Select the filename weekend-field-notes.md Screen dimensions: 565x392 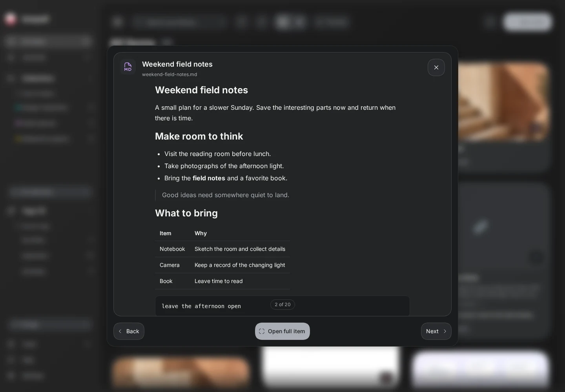pyautogui.click(x=169, y=74)
